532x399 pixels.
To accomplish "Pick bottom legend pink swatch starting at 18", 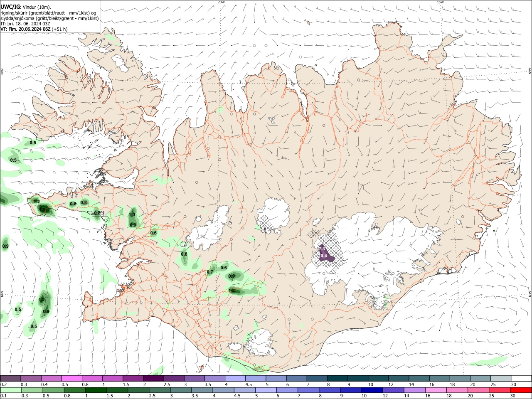I will (x=457, y=390).
